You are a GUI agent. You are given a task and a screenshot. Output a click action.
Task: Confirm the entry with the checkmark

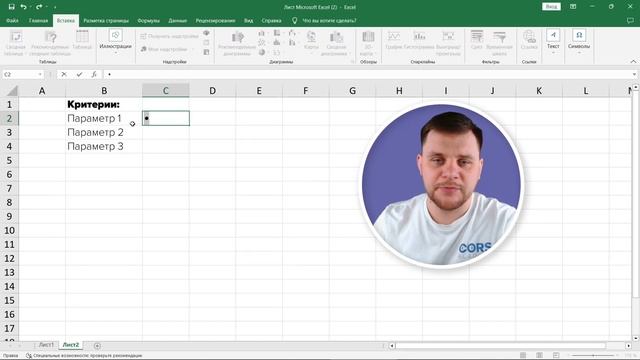[79, 74]
